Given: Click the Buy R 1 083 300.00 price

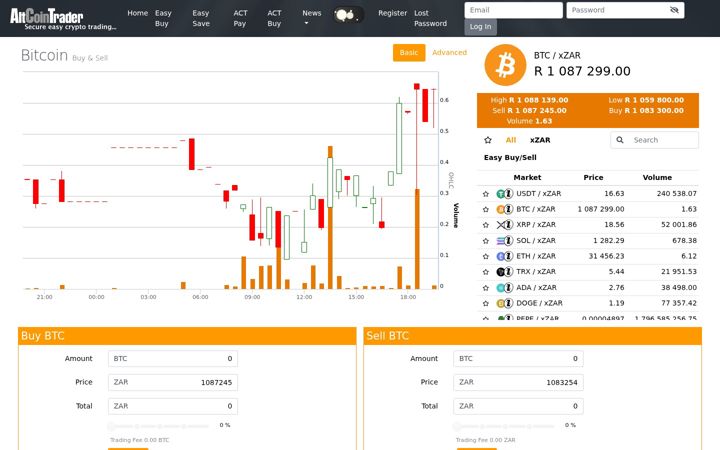Looking at the screenshot, I should tap(646, 111).
